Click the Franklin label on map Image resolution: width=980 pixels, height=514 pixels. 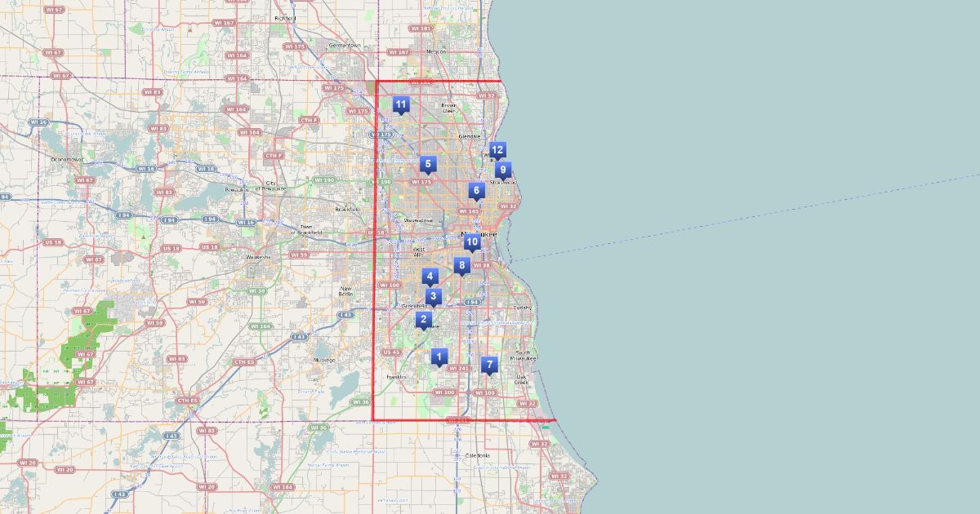[x=397, y=377]
